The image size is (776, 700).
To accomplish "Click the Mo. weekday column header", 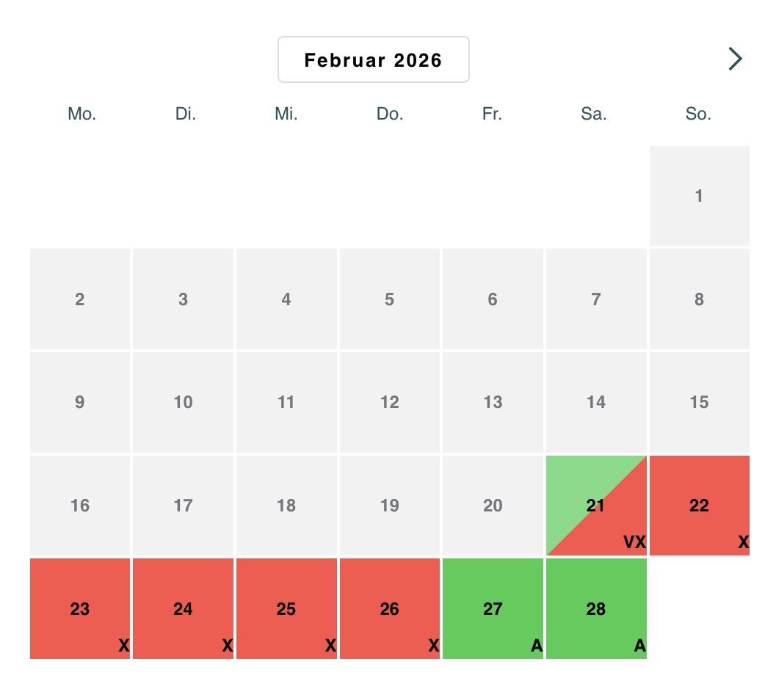I will pos(81,114).
